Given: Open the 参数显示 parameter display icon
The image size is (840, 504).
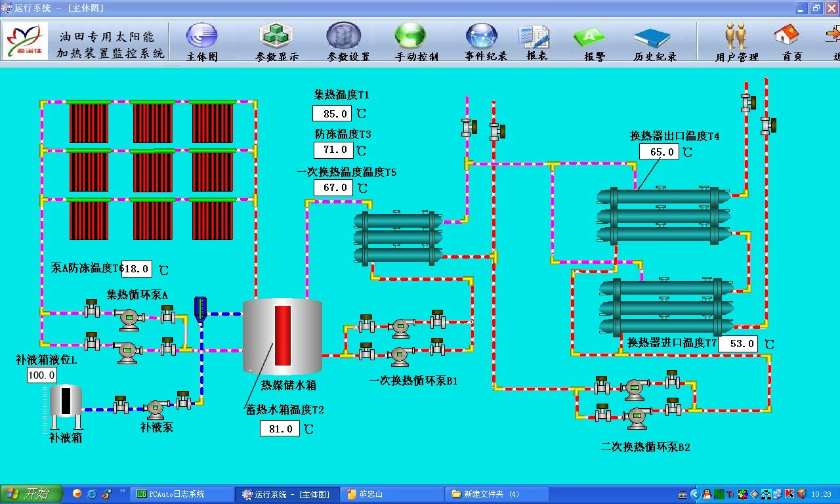Looking at the screenshot, I should click(276, 41).
